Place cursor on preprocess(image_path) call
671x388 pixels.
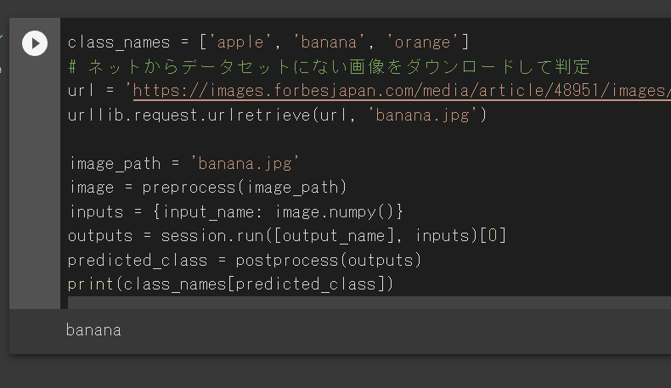(244, 187)
